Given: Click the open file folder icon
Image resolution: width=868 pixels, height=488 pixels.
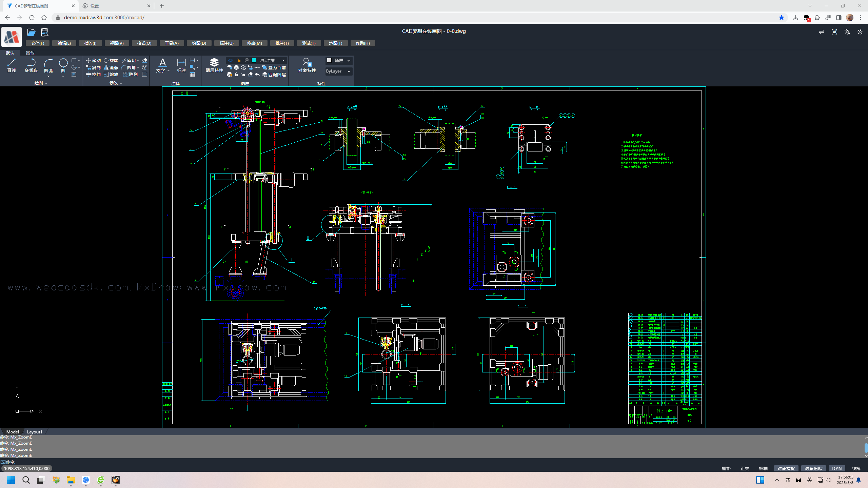Looking at the screenshot, I should (x=31, y=32).
